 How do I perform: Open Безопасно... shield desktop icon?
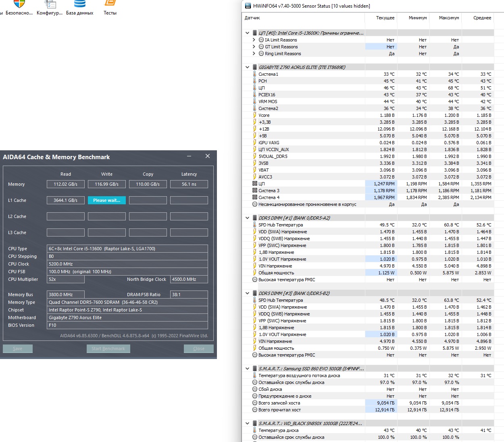click(x=19, y=8)
